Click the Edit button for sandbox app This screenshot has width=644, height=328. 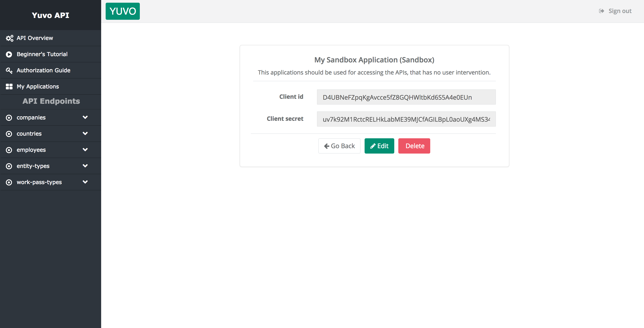[x=379, y=146]
